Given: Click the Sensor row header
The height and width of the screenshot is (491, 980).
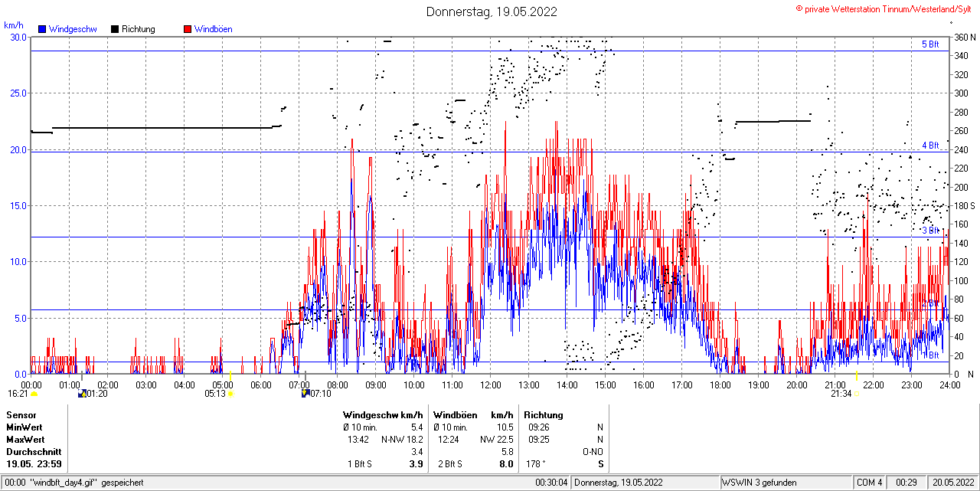Looking at the screenshot, I should [21, 414].
